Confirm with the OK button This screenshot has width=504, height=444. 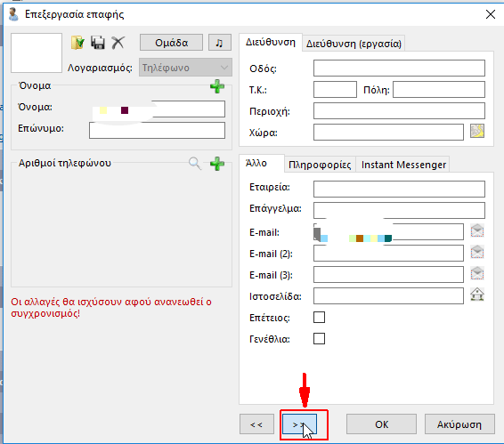coord(381,424)
